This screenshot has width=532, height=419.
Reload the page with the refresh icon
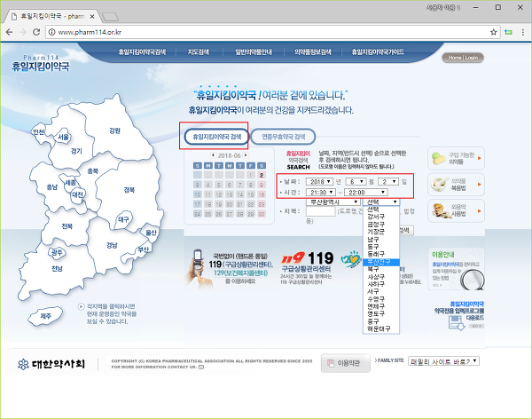click(x=36, y=32)
